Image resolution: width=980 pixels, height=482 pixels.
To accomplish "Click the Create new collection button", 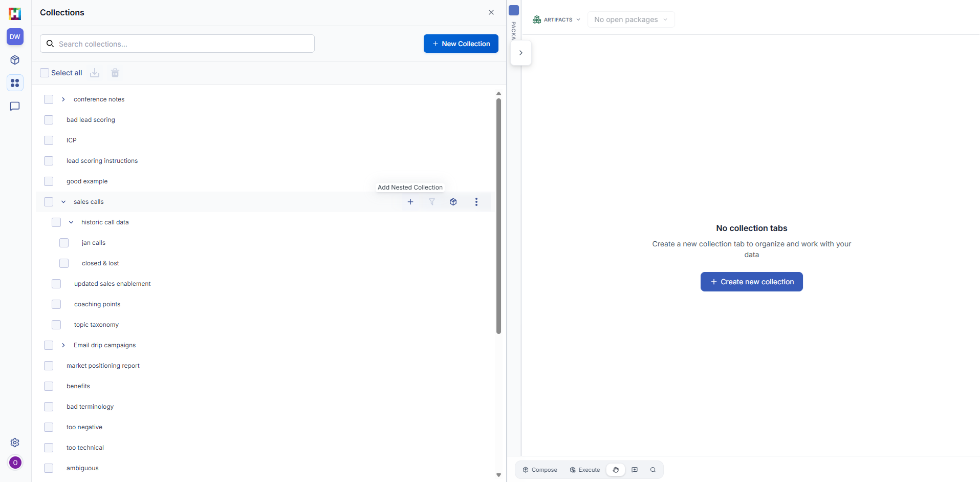I will coord(751,281).
